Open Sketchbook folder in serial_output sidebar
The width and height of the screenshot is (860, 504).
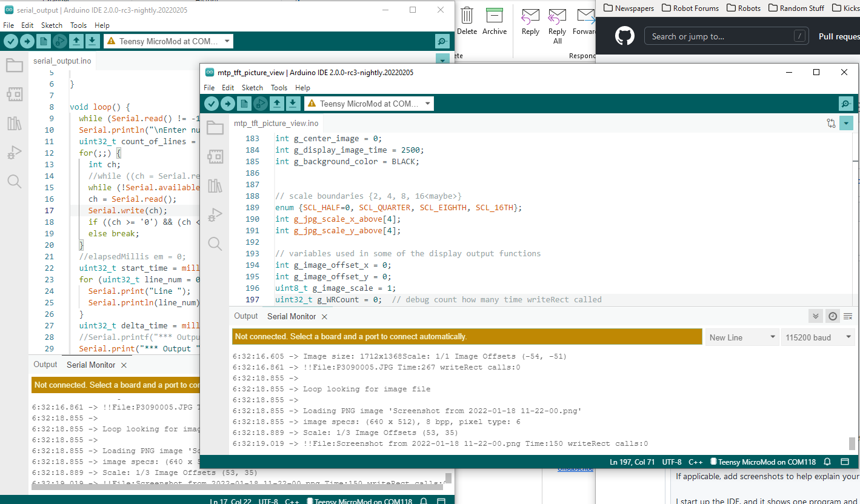pyautogui.click(x=15, y=65)
